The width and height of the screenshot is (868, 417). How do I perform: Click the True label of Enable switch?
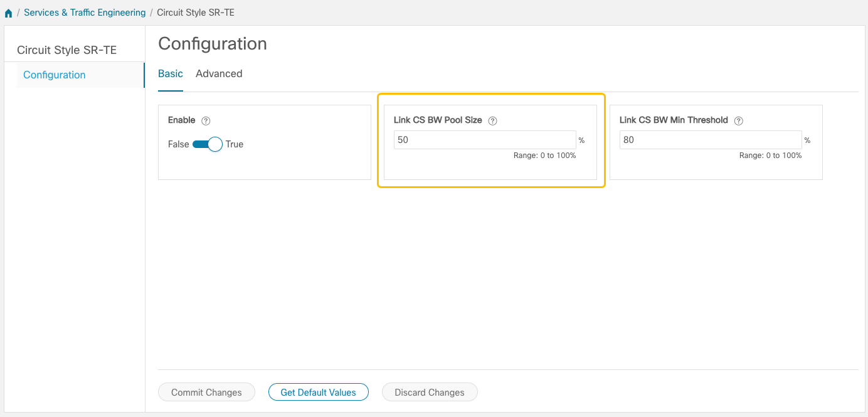(235, 144)
